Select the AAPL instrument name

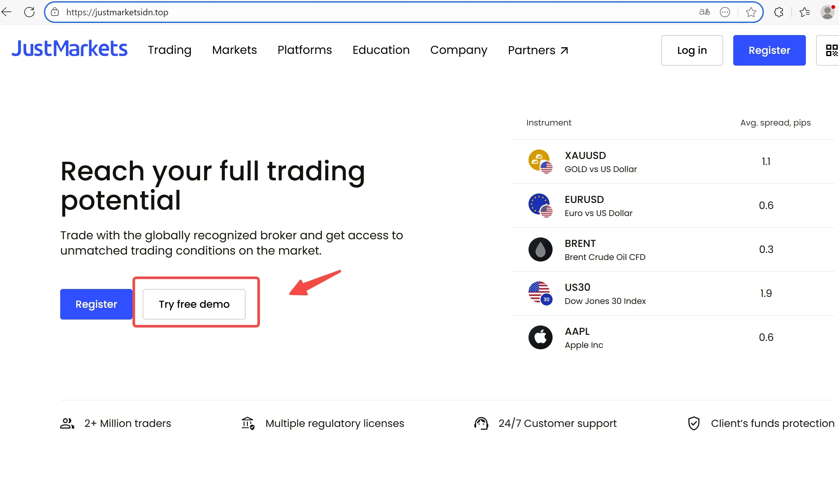pyautogui.click(x=577, y=331)
